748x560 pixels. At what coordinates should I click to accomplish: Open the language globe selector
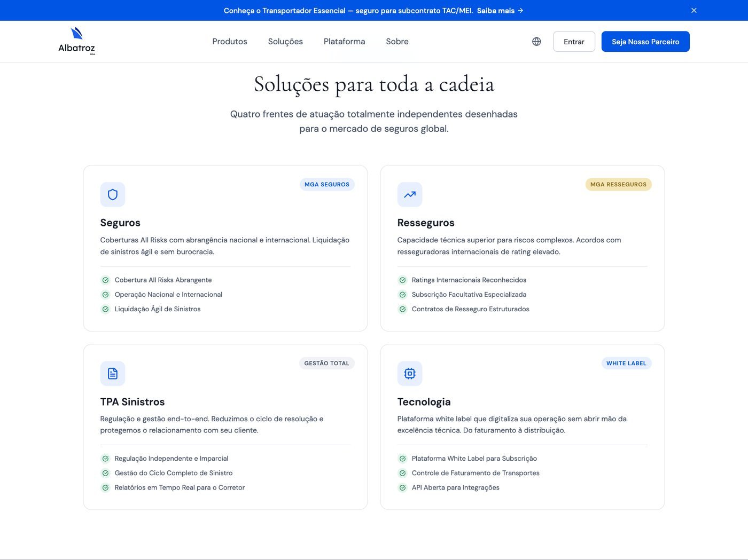[x=536, y=42]
